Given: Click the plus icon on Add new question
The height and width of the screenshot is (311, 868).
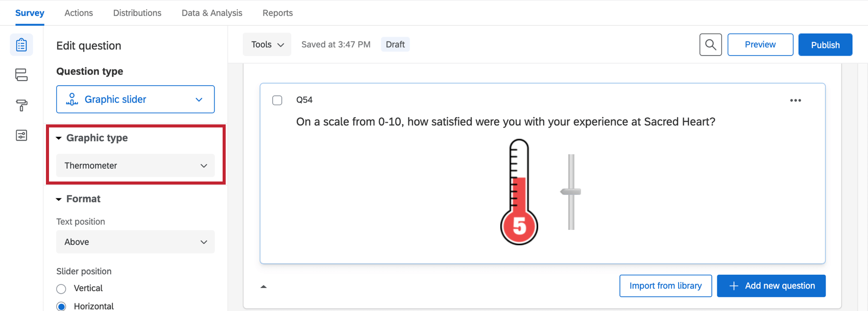Looking at the screenshot, I should (x=734, y=286).
